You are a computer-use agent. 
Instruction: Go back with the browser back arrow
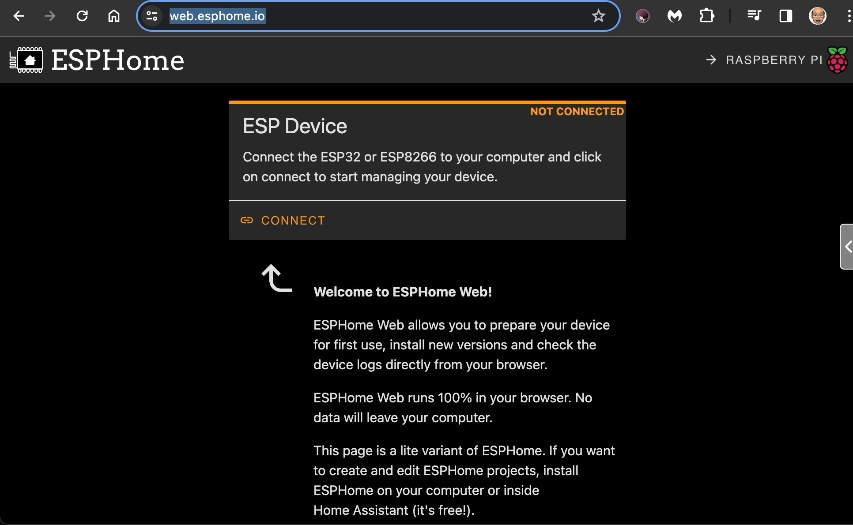point(18,16)
